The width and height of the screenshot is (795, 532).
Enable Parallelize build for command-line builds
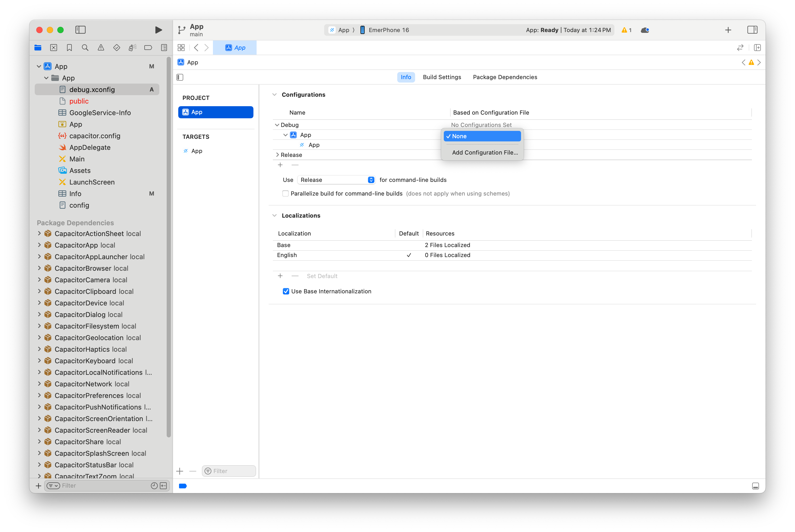(x=285, y=193)
